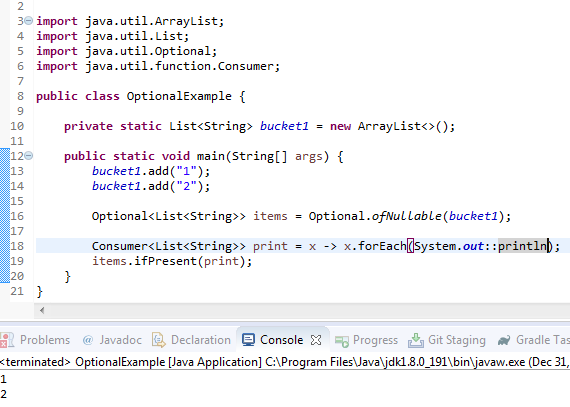Switch to the Problems tab
570x407 pixels.
[45, 340]
